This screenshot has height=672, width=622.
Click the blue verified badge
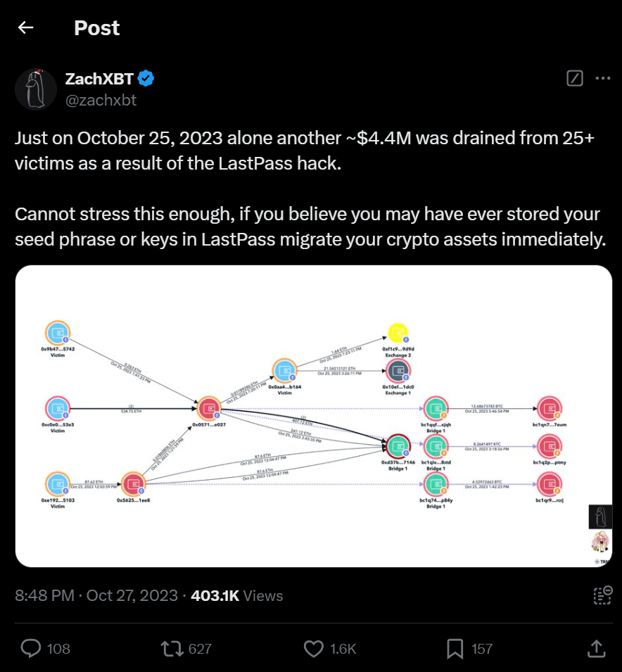click(146, 79)
